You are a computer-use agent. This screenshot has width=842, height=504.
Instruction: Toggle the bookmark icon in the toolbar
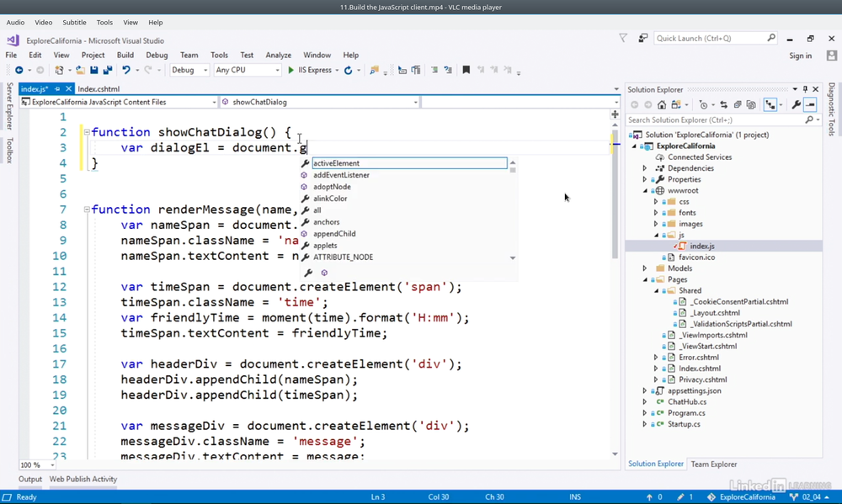466,71
